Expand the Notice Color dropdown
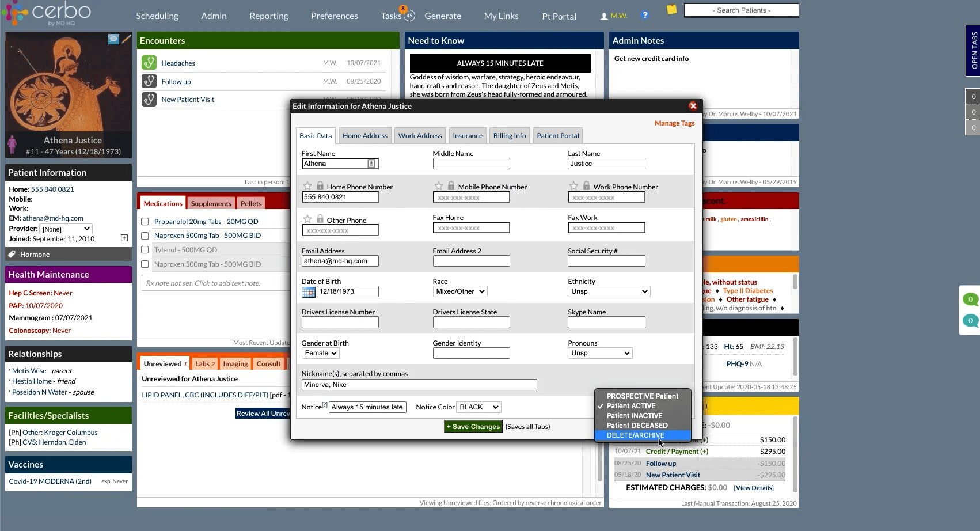The height and width of the screenshot is (531, 980). (478, 407)
